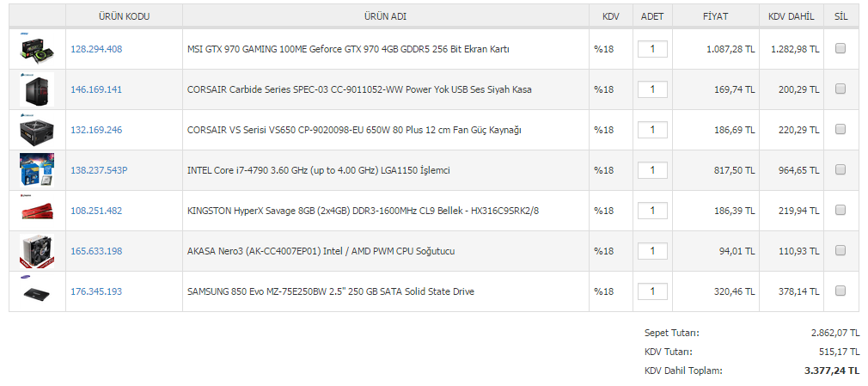This screenshot has height=386, width=868.
Task: Open product code link 128.294.408
Action: tap(96, 49)
